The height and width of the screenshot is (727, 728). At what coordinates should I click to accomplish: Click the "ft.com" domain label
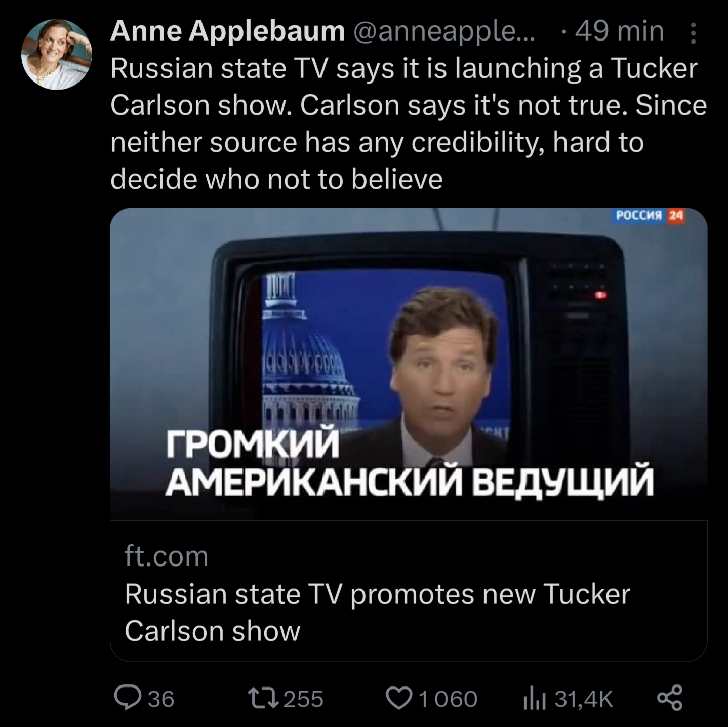[166, 556]
